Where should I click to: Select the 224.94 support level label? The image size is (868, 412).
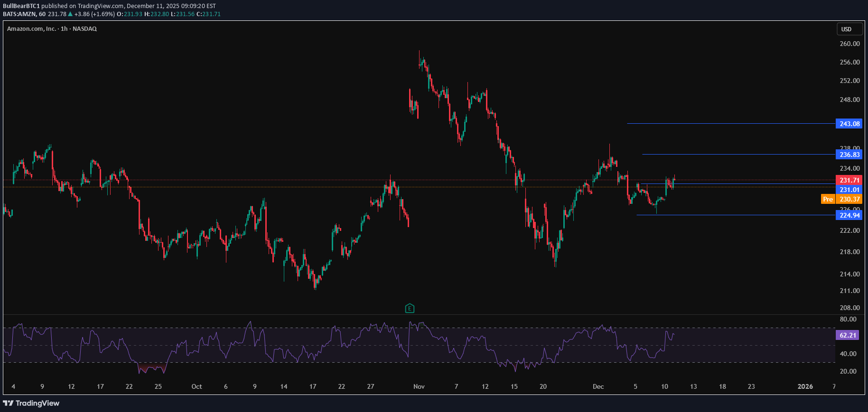(849, 215)
